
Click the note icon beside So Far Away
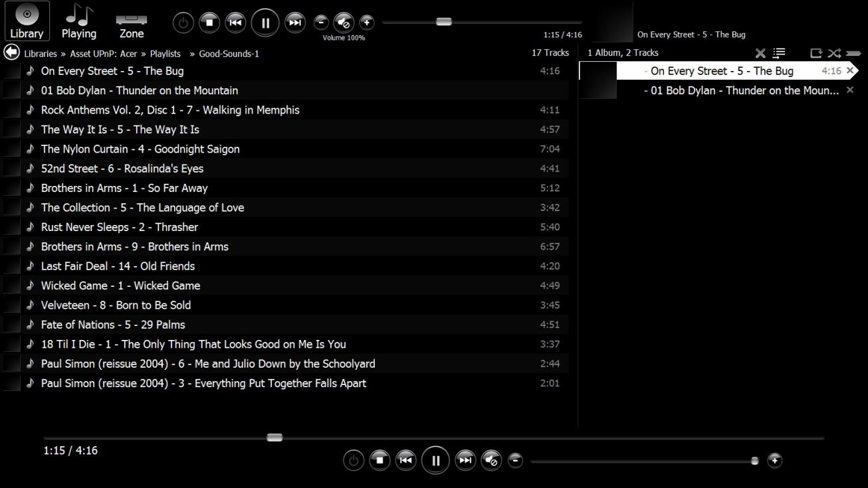pyautogui.click(x=30, y=188)
